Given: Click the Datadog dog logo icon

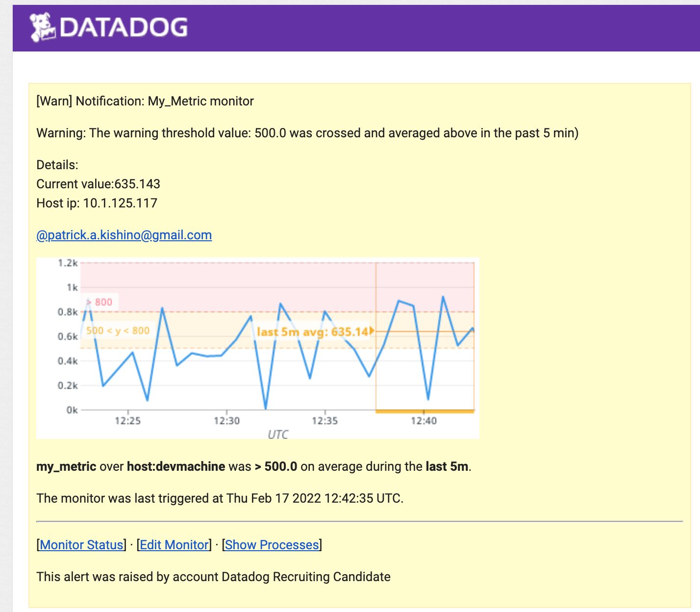Looking at the screenshot, I should (x=42, y=27).
